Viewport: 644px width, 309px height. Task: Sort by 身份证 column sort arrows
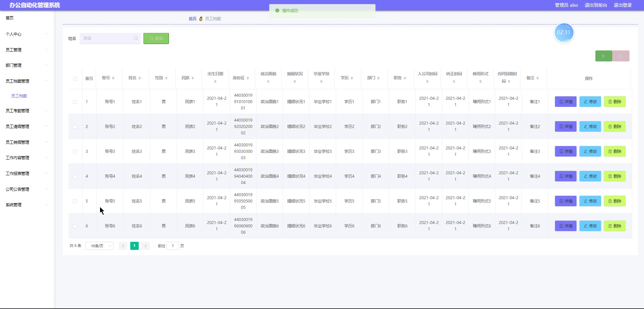click(x=248, y=78)
